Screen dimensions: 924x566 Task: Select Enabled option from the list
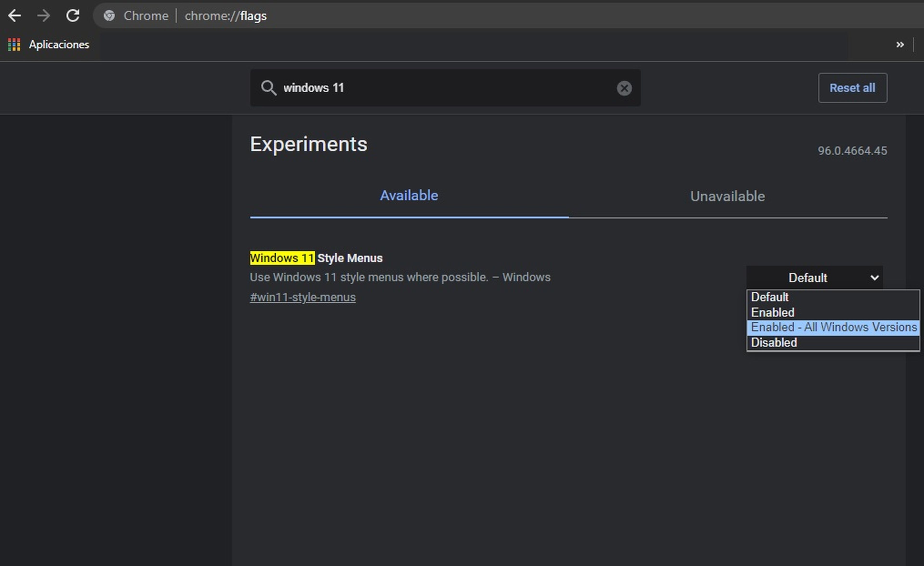[772, 312]
